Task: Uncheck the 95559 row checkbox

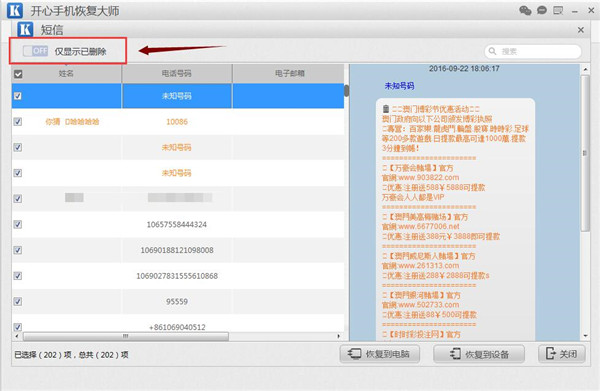Action: click(x=18, y=301)
